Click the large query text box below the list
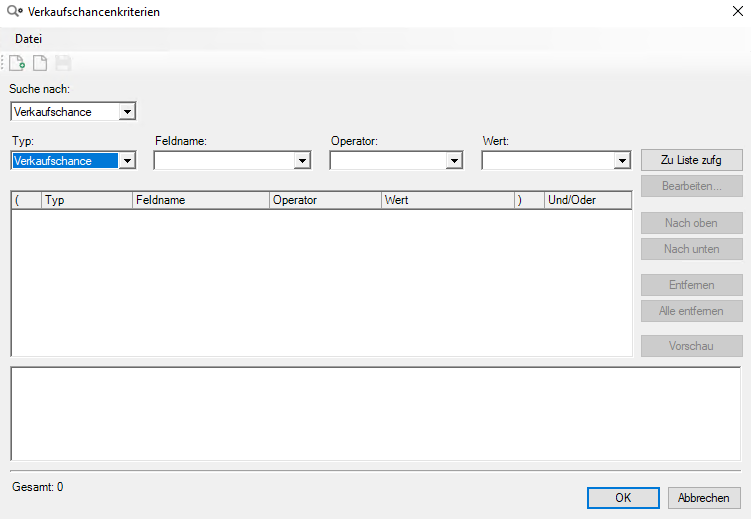 coord(376,414)
